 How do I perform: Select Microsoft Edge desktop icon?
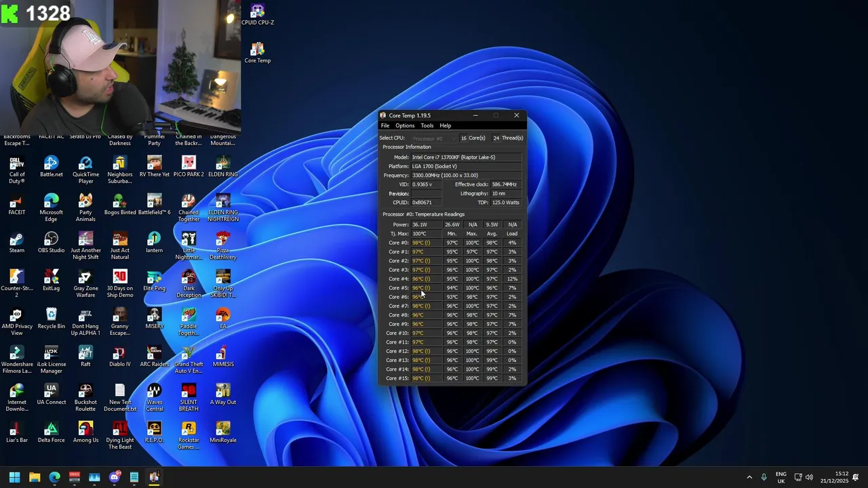pos(51,208)
